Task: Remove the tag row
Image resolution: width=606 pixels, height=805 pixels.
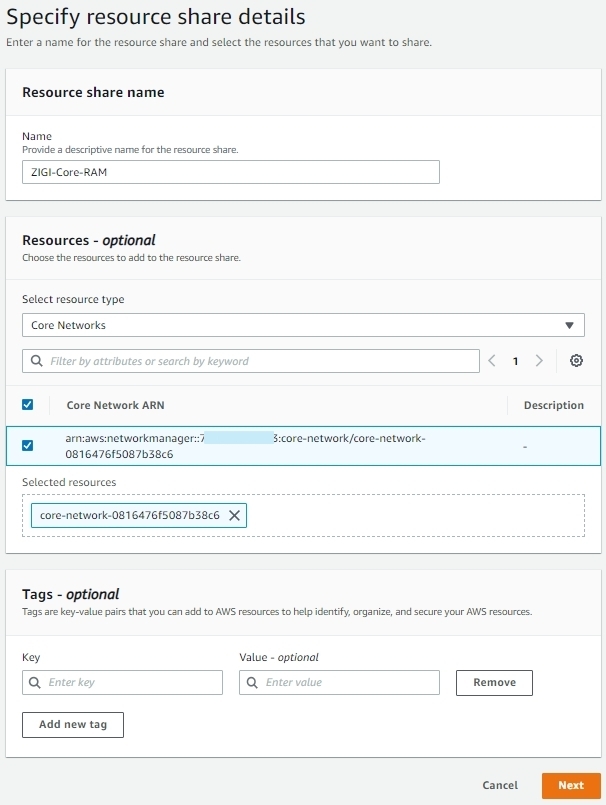Action: point(494,683)
